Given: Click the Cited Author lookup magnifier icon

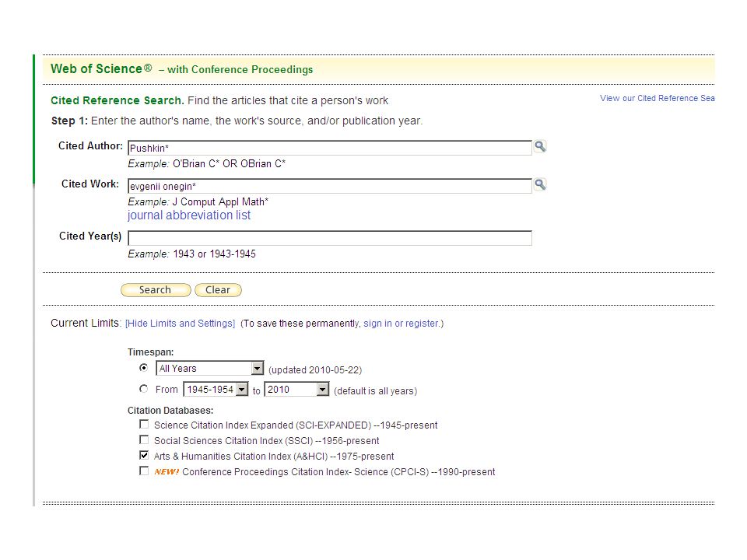Looking at the screenshot, I should (x=540, y=146).
